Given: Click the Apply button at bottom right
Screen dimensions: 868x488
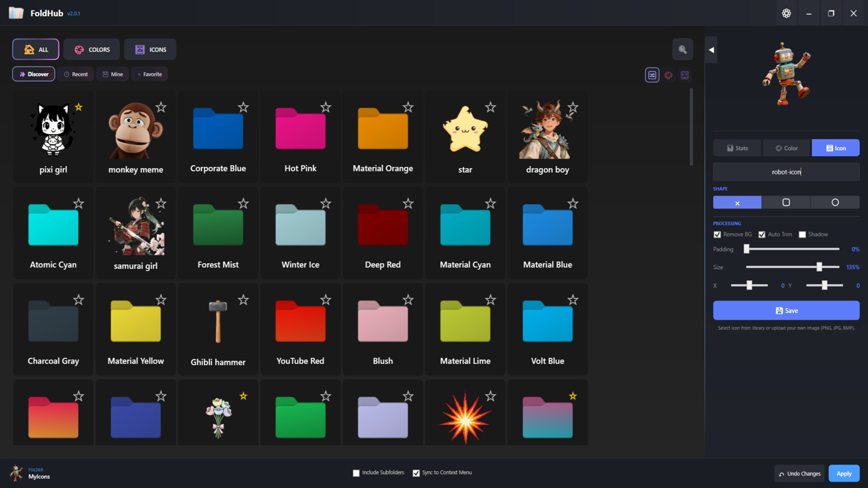Looking at the screenshot, I should click(844, 473).
